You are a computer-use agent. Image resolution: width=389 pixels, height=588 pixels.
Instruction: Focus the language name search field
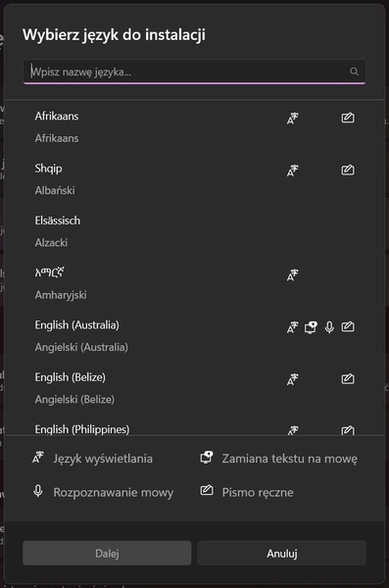[x=194, y=72]
